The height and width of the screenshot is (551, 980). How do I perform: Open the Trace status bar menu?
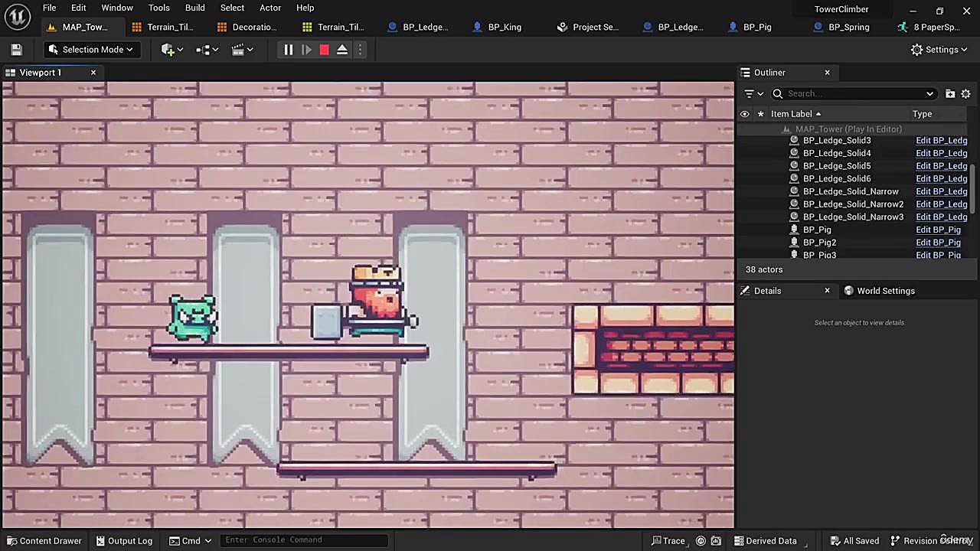coord(668,540)
